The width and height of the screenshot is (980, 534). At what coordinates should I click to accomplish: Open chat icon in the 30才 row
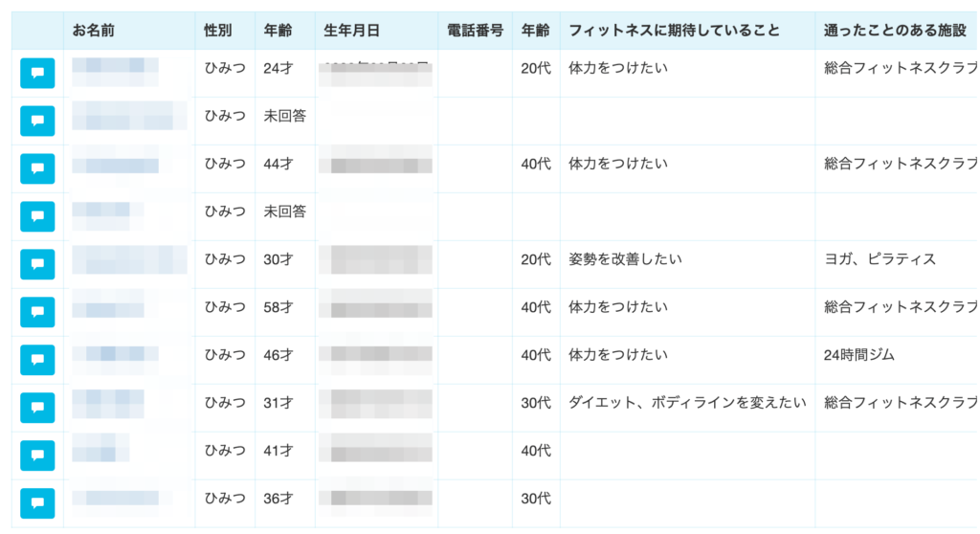pos(37,264)
